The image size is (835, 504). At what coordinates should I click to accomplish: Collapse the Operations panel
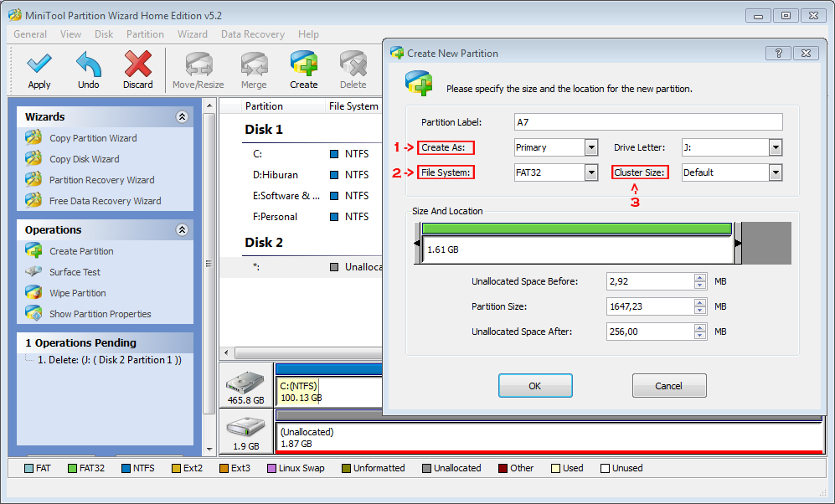pyautogui.click(x=182, y=230)
